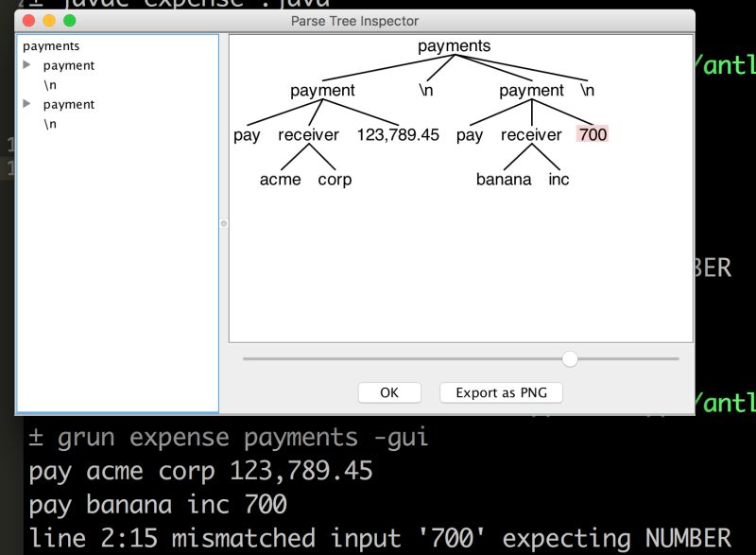
Task: Click payments root node in diagram
Action: tap(454, 45)
